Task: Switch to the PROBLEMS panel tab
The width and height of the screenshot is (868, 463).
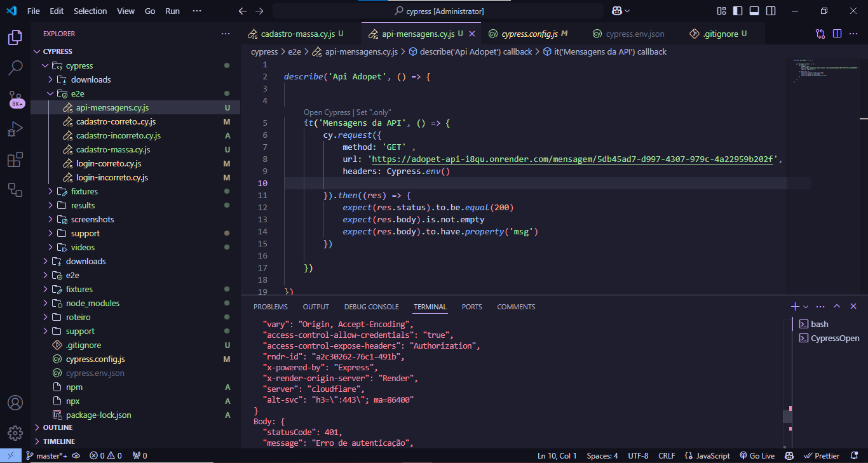Action: (271, 307)
